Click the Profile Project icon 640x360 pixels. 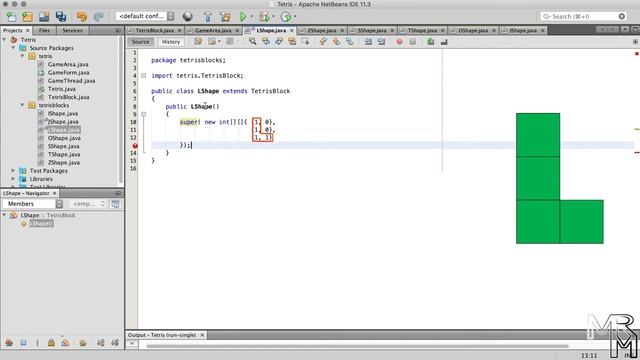pos(286,16)
